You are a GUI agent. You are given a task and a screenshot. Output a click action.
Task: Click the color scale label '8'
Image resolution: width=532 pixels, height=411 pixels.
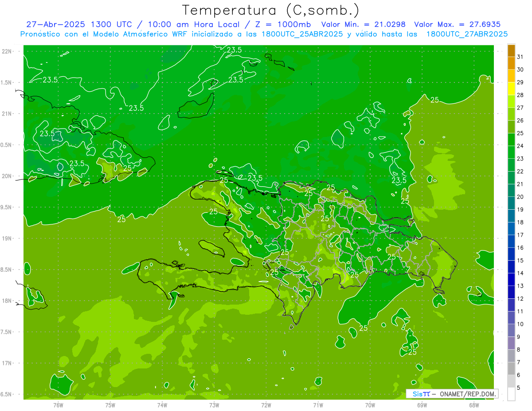[x=519, y=350]
